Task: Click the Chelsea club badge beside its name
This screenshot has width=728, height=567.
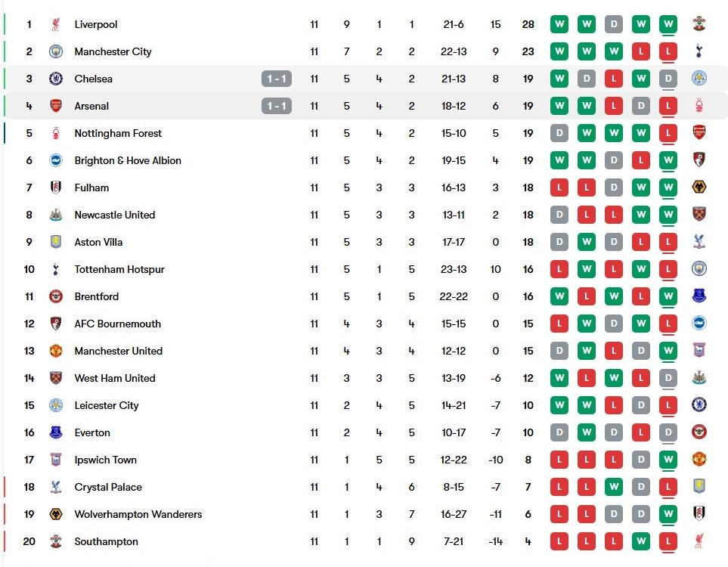Action: (56, 79)
